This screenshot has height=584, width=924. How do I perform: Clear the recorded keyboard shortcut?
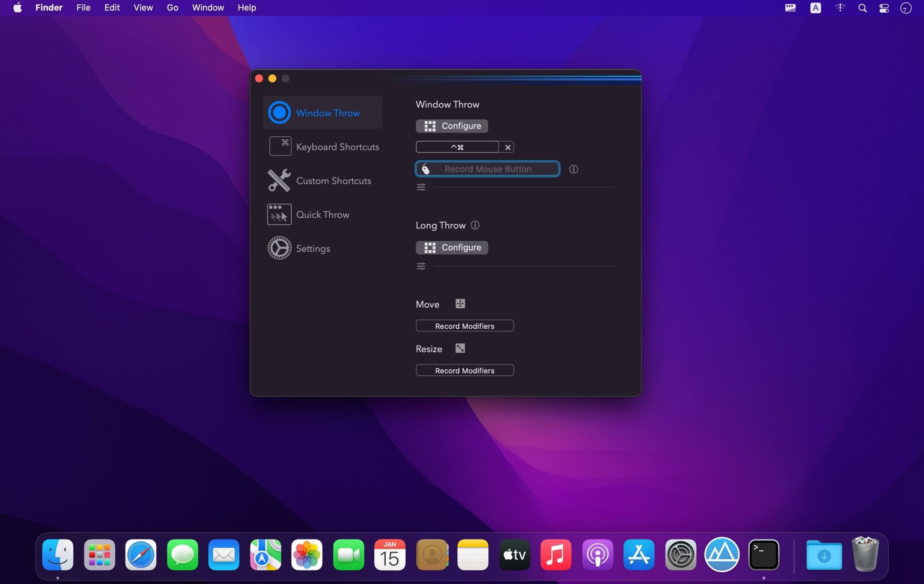coord(508,147)
